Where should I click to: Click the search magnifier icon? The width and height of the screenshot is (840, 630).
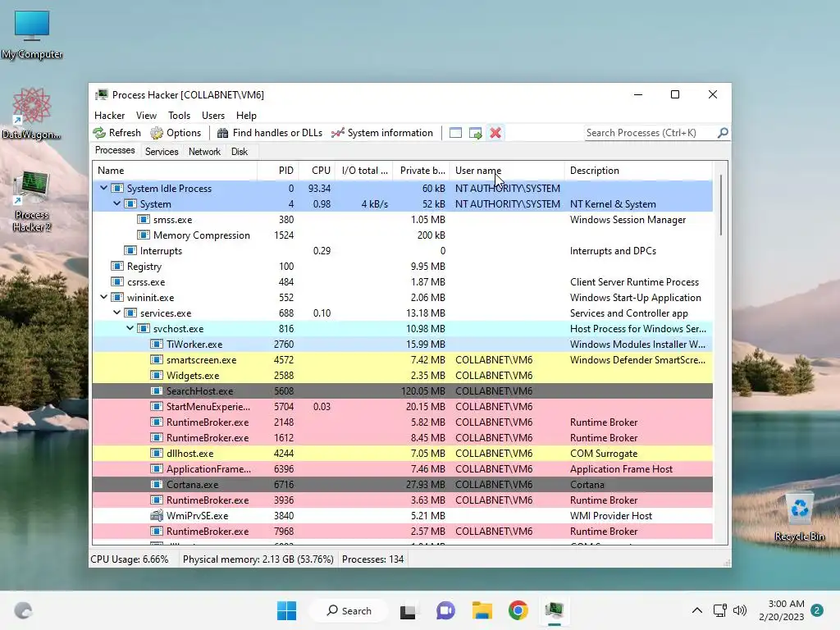tap(723, 132)
